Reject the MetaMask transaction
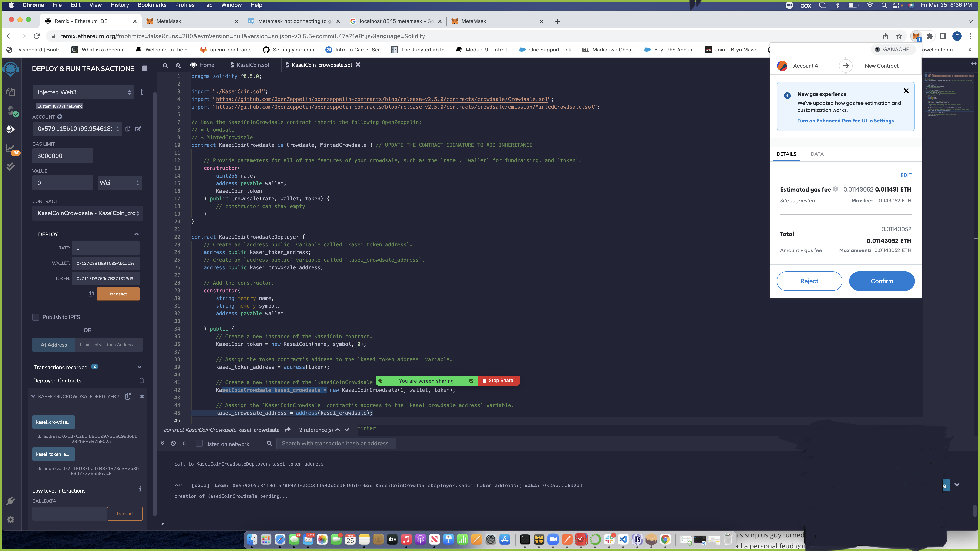The width and height of the screenshot is (980, 551). point(809,281)
